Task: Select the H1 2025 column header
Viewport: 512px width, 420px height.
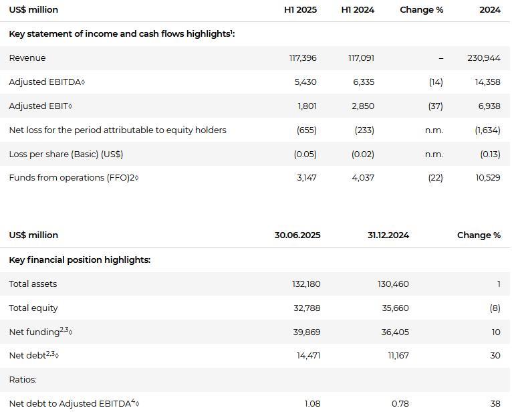Action: click(x=300, y=10)
